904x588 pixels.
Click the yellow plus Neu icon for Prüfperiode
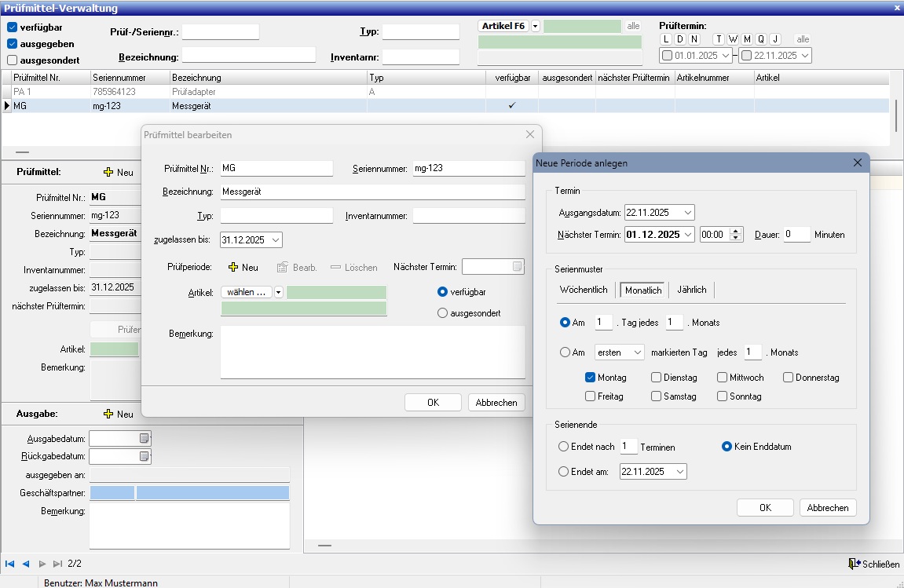[x=233, y=268]
